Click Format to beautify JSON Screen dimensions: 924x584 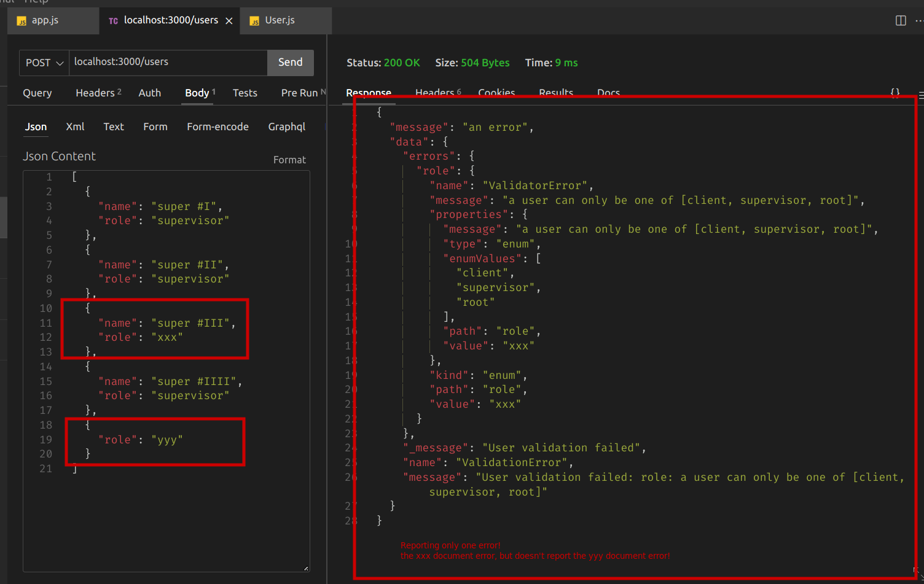[x=289, y=160]
